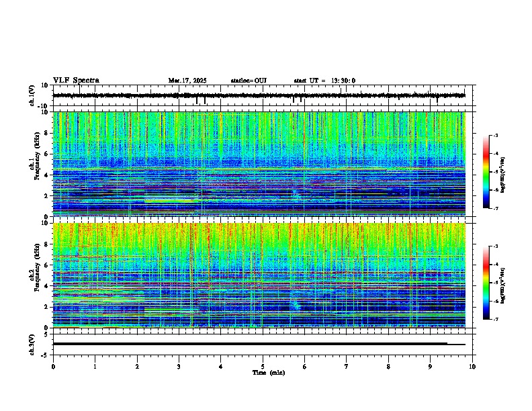
Task: Click the "2" kHz tick on ch.2 spectrogram
Action: tap(47, 307)
